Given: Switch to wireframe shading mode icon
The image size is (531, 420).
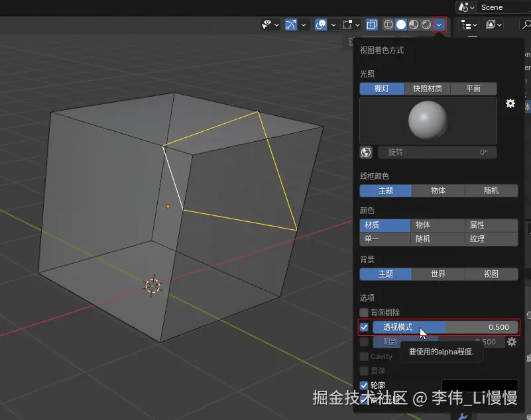Looking at the screenshot, I should (388, 25).
